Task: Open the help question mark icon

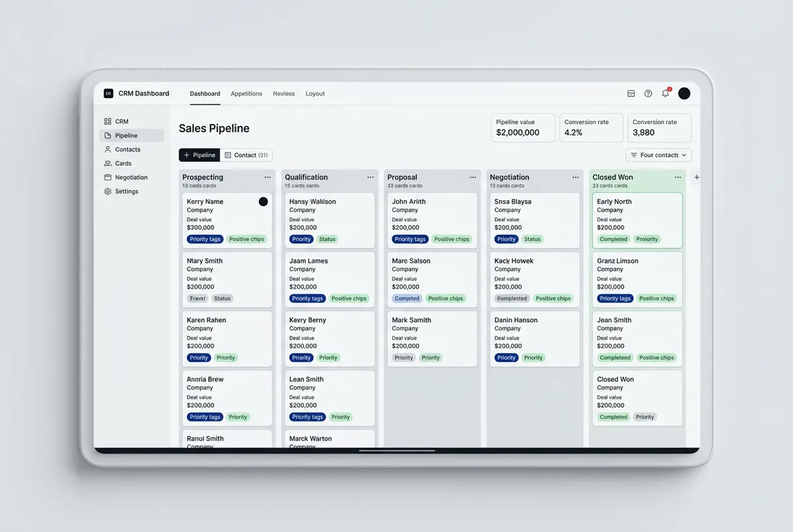Action: tap(648, 94)
